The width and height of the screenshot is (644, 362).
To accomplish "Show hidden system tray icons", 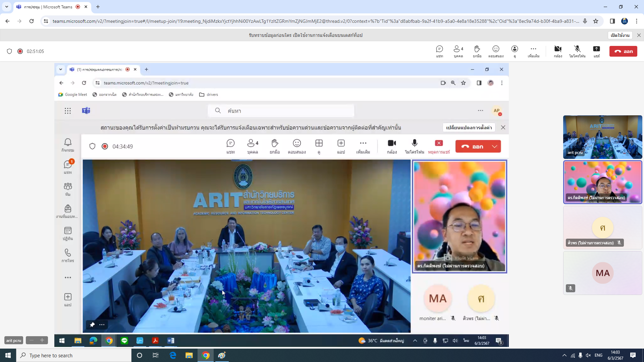I will (564, 355).
